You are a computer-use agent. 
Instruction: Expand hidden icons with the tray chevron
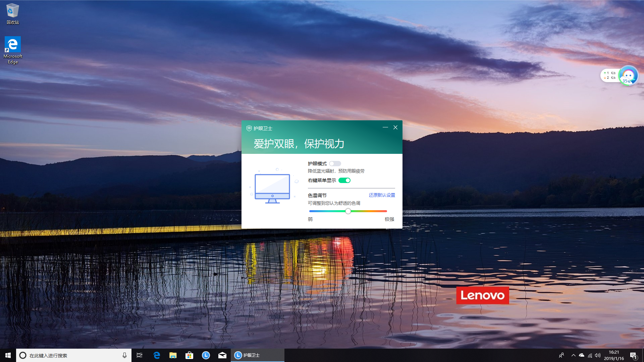574,355
